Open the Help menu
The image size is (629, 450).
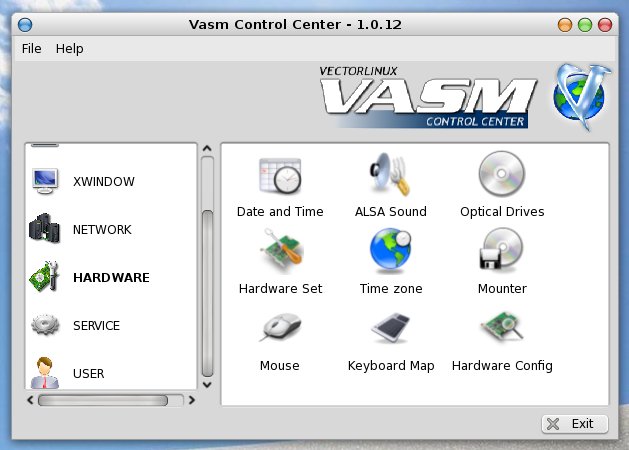69,49
